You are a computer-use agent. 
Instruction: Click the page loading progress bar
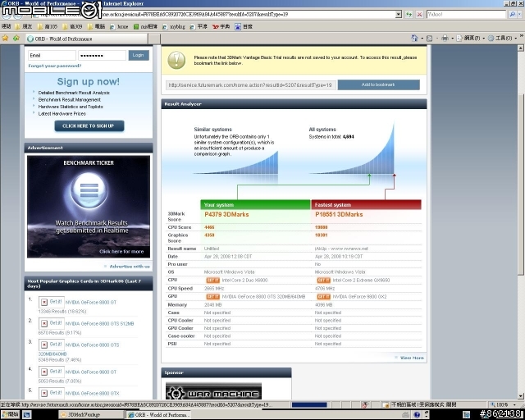point(309,404)
